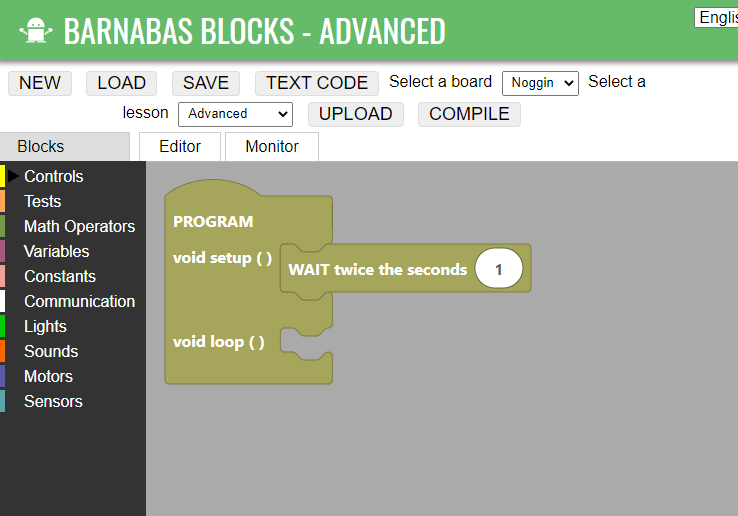Image resolution: width=738 pixels, height=516 pixels.
Task: Open the Sounds block category
Action: 51,351
